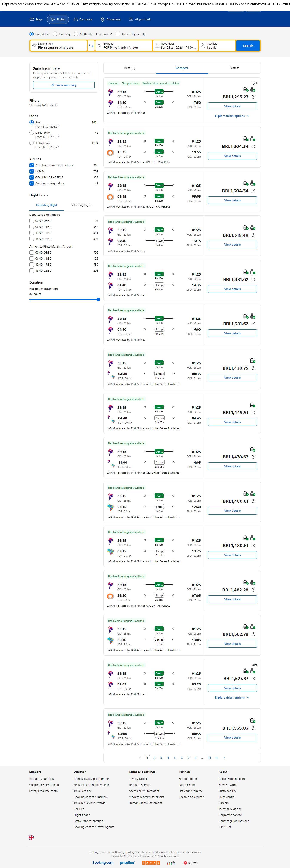Open the Economy cabin class dropdown
This screenshot has height=868, width=290.
pyautogui.click(x=104, y=34)
